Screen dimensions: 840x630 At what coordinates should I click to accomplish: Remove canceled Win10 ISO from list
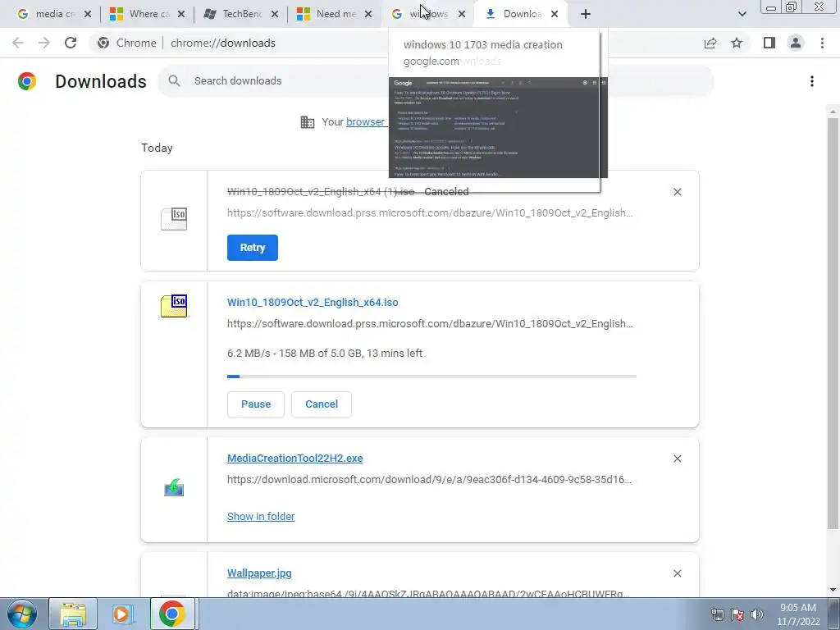(677, 192)
